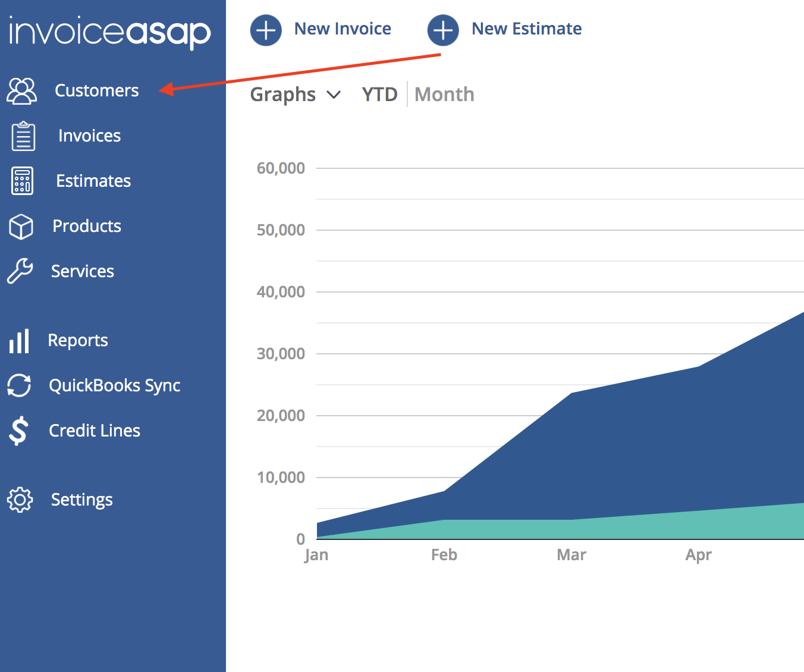Click the Settings gear icon
The image size is (804, 672).
pos(20,500)
